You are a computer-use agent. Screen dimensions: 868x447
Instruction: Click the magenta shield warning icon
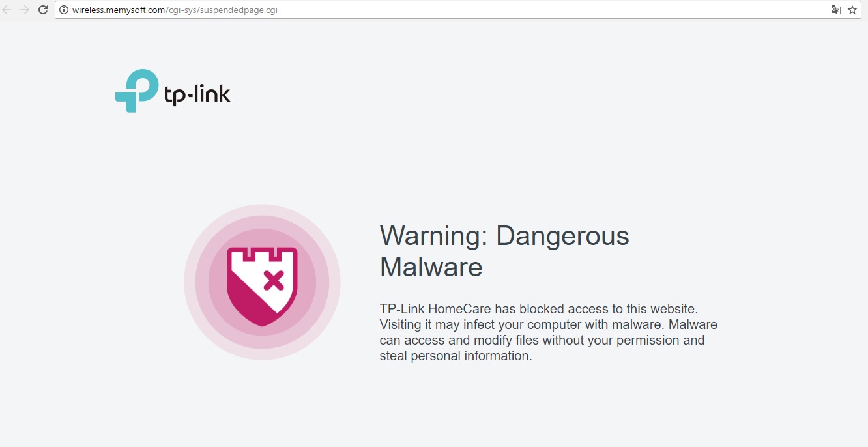click(262, 287)
